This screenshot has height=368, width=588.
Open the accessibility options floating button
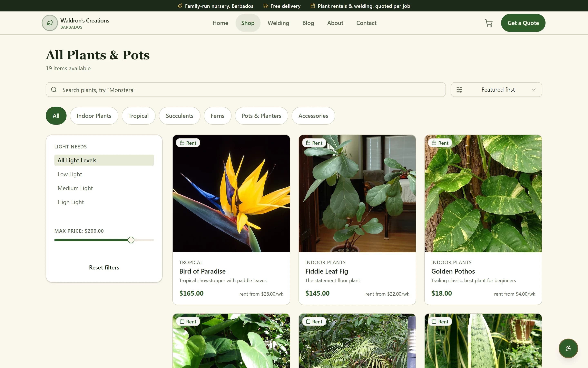tap(568, 348)
